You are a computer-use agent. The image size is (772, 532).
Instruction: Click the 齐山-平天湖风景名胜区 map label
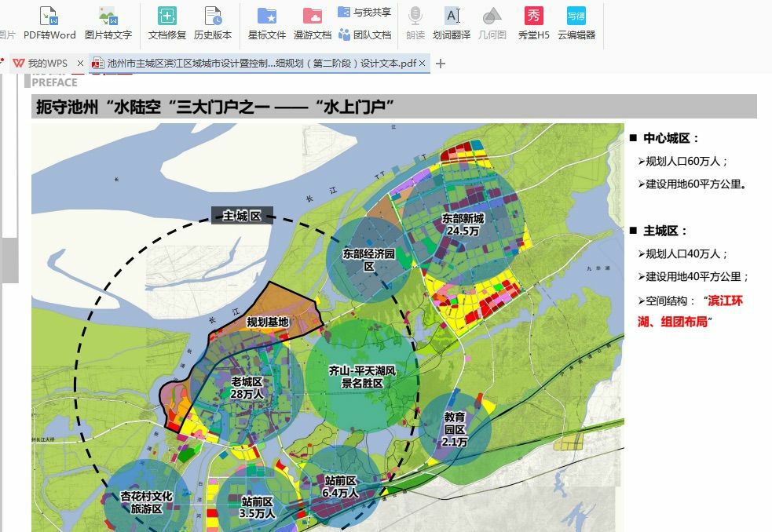pos(362,377)
